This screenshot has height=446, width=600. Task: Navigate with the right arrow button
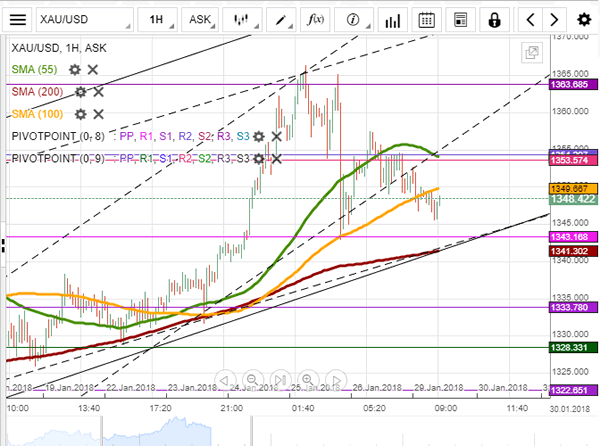click(x=556, y=19)
